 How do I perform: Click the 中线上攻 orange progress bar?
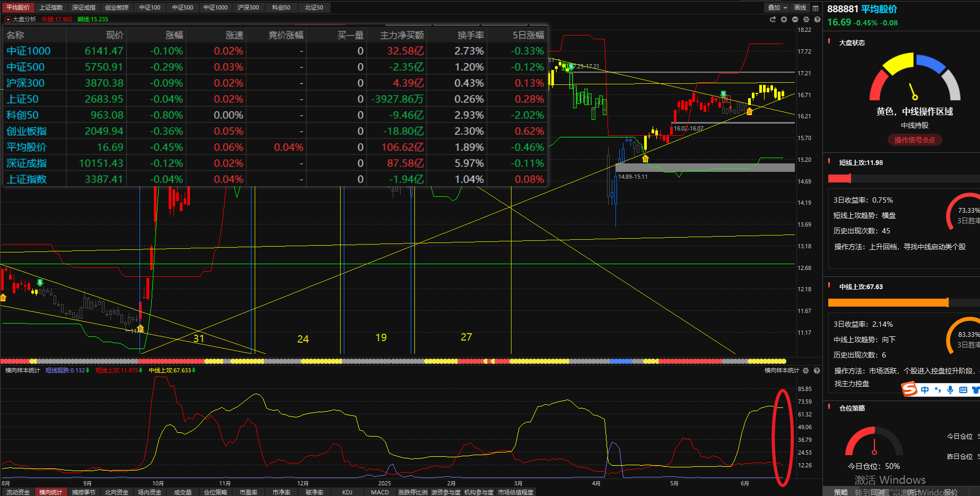tap(888, 302)
